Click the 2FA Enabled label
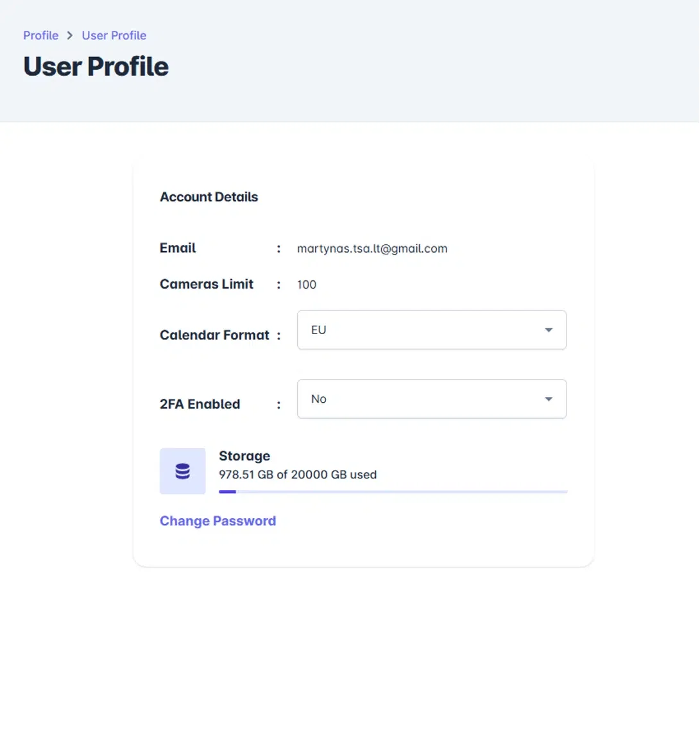The height and width of the screenshot is (749, 700). point(200,404)
